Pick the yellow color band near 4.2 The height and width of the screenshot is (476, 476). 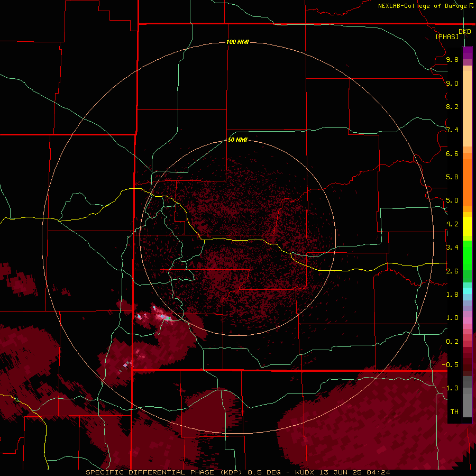467,226
